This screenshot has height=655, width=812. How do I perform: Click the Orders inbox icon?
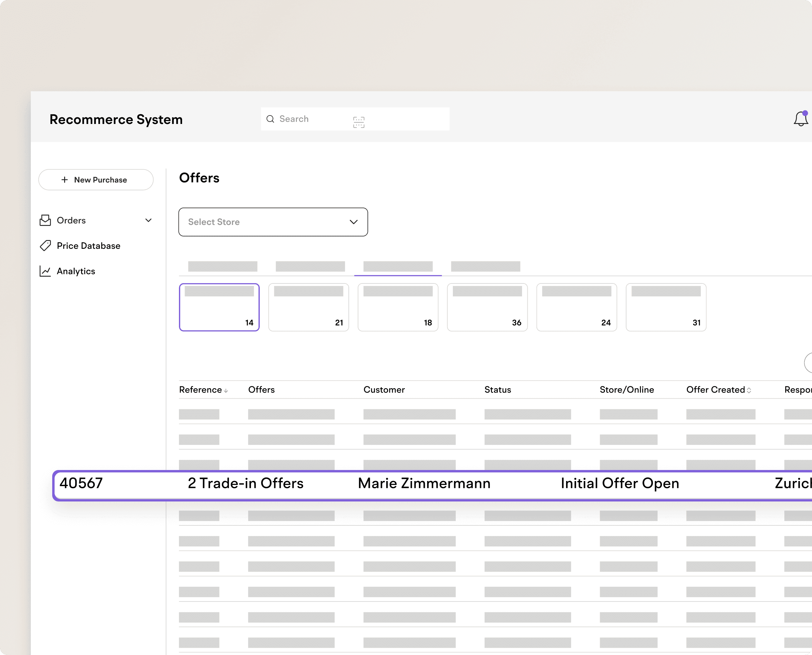coord(45,220)
